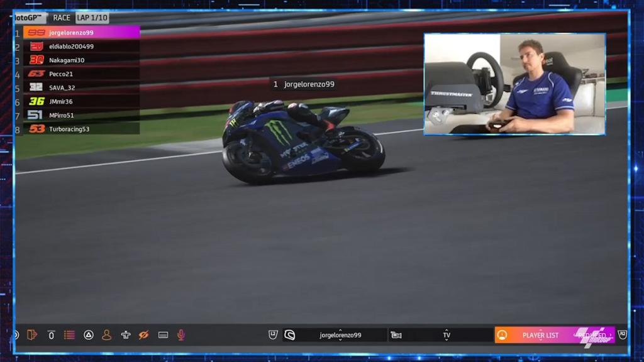Click the R2 trigger icon
644x362 pixels.
pyautogui.click(x=622, y=335)
